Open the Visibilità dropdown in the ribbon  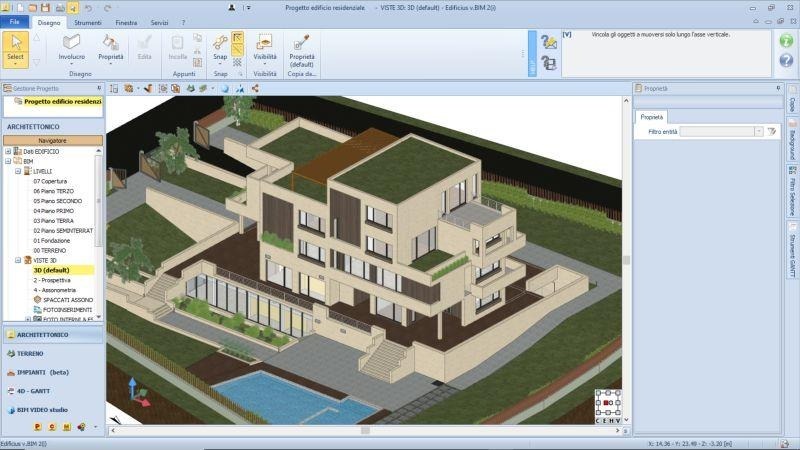[x=265, y=48]
